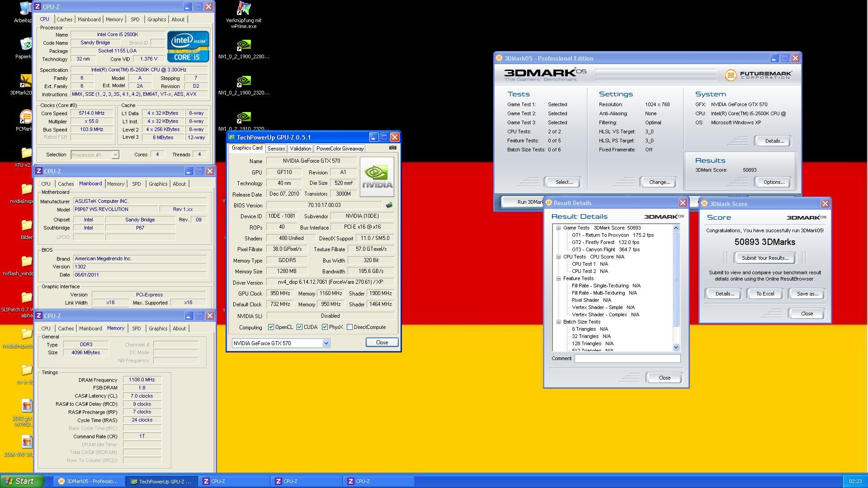
Task: Click Close button in Result Details dialog
Action: pos(664,378)
